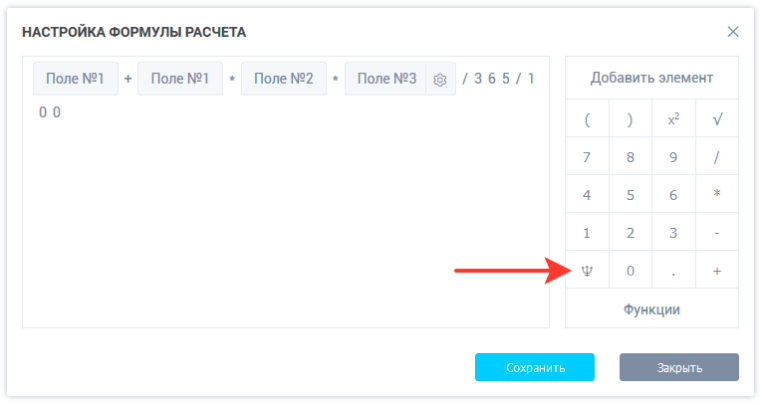
Task: Insert a closing parenthesis
Action: 630,119
